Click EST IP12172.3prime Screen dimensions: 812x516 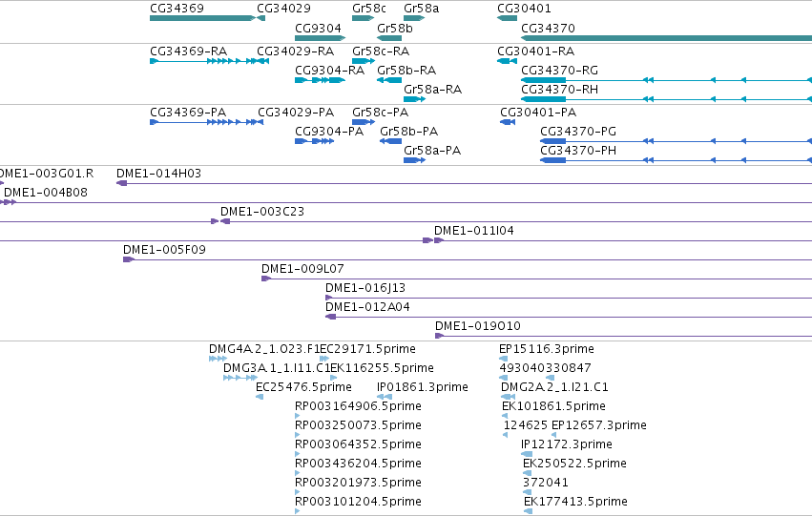pyautogui.click(x=527, y=454)
